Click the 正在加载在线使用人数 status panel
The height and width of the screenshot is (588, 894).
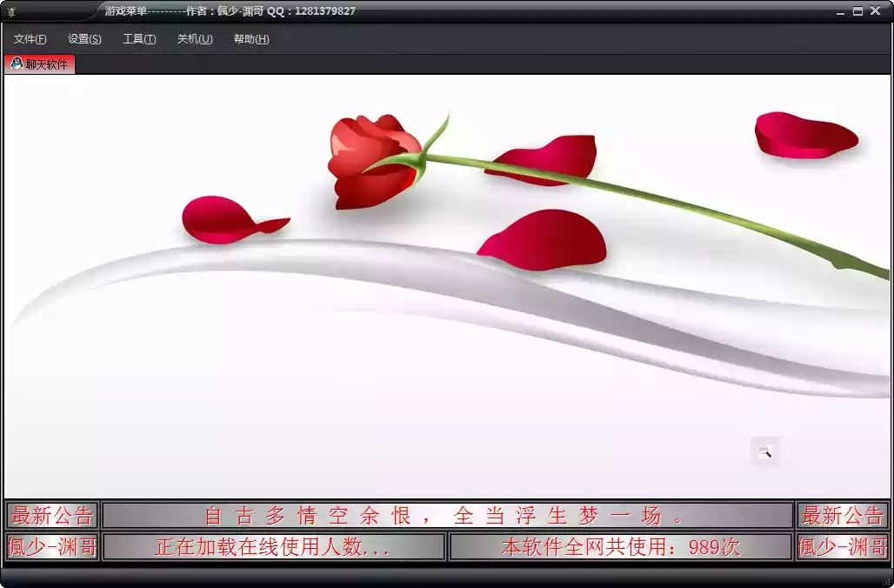(273, 547)
